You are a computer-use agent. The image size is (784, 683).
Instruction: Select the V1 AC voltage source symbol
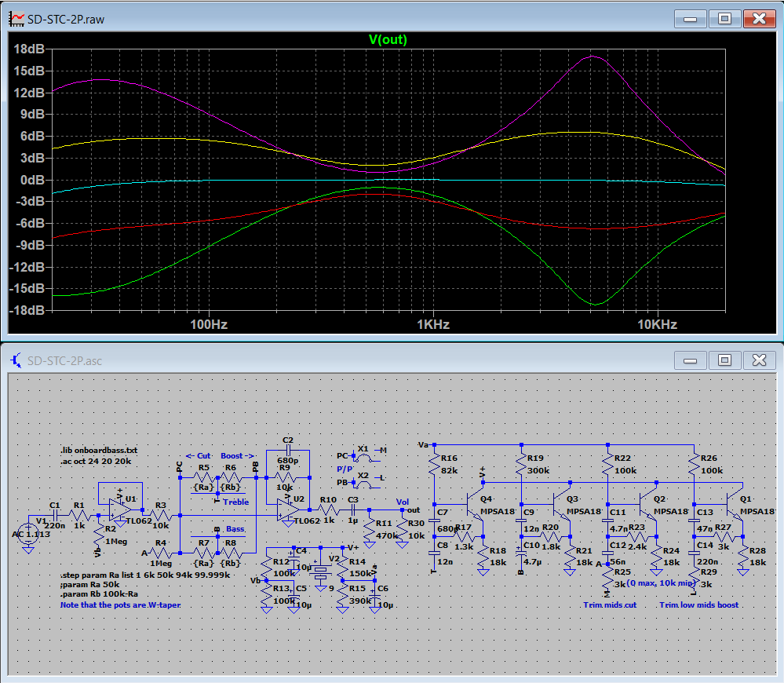28,534
